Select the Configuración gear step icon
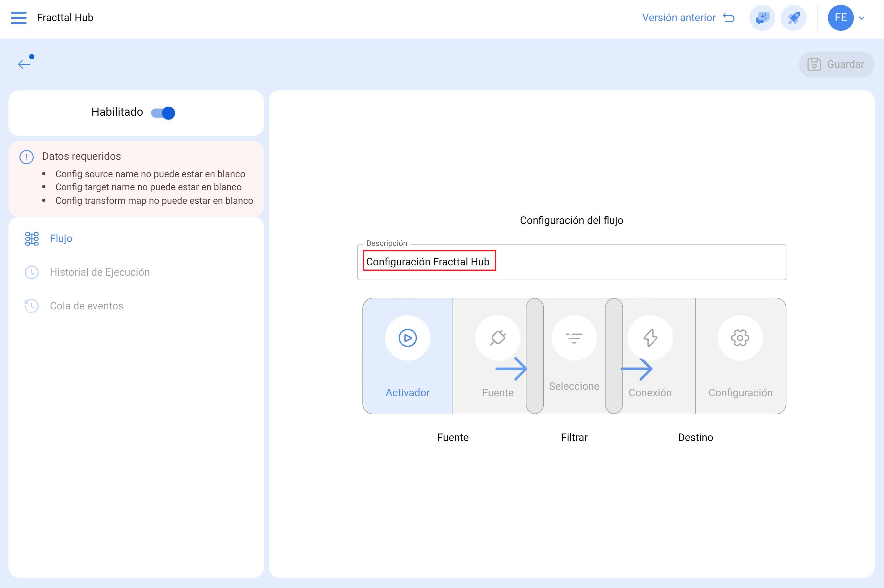The image size is (884, 588). 740,338
